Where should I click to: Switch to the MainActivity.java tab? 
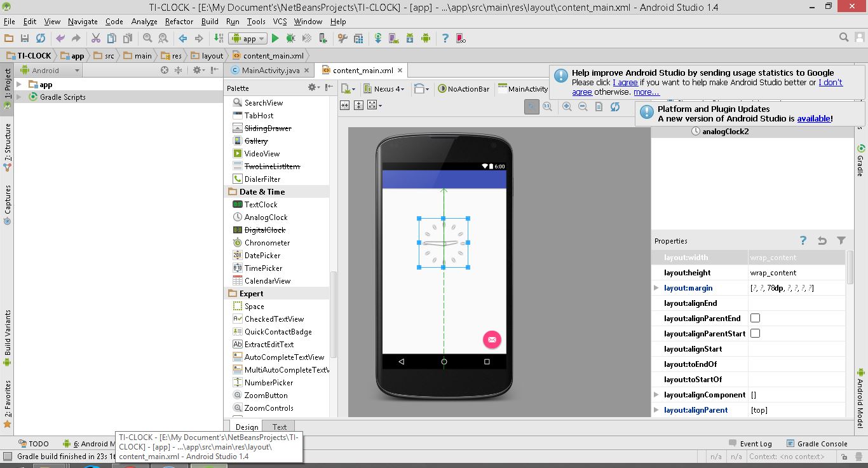click(x=270, y=71)
